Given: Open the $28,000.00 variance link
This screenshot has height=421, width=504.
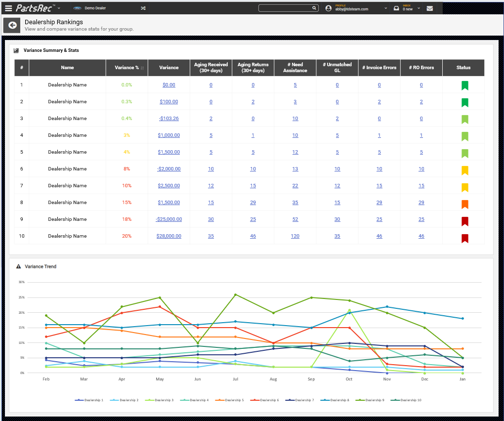Looking at the screenshot, I should (x=169, y=236).
